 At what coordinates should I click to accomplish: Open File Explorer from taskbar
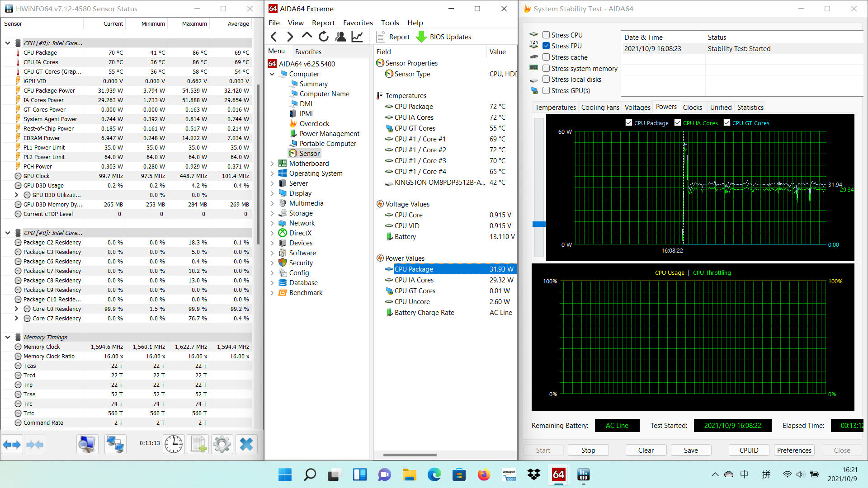410,475
